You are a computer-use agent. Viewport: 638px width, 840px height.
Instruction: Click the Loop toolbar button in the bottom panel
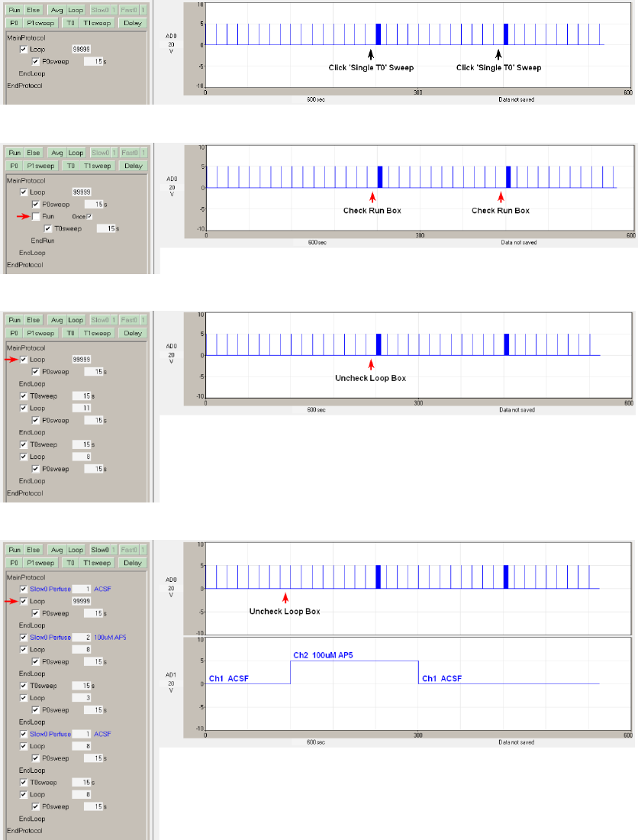pos(76,550)
